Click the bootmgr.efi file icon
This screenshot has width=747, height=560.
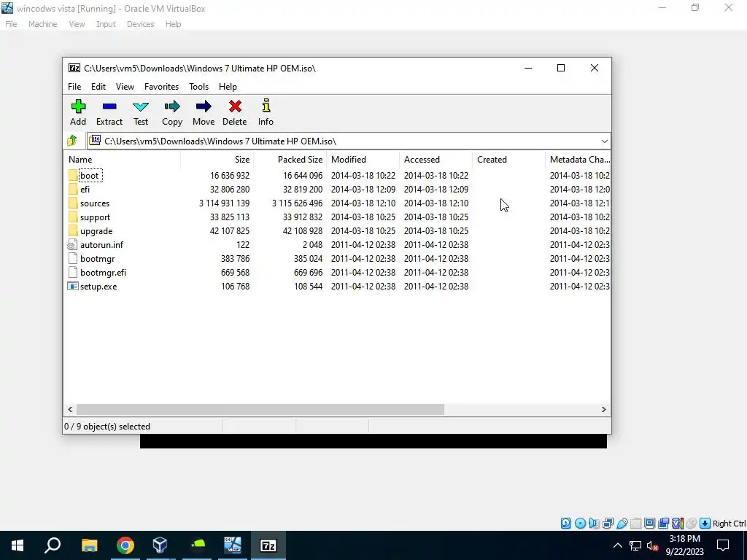[x=72, y=273]
